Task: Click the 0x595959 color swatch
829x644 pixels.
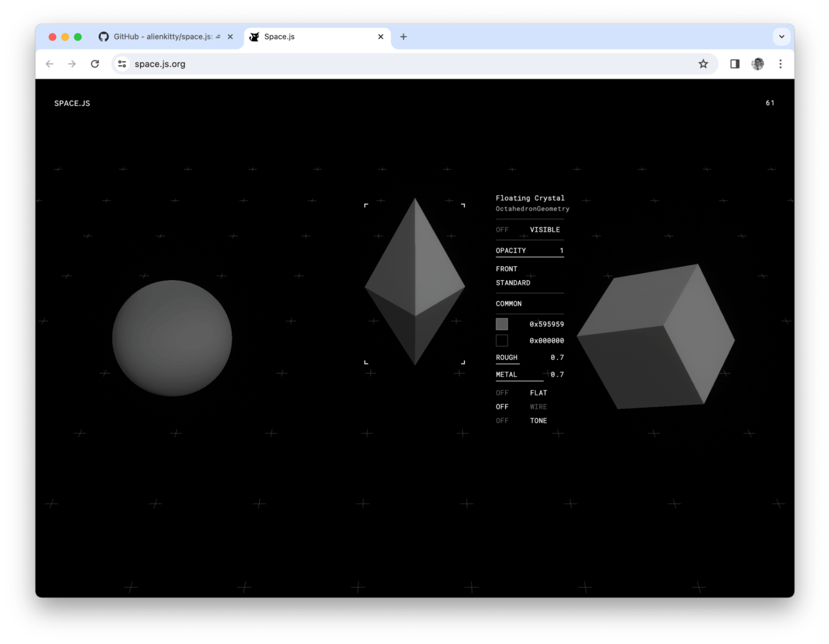Action: (502, 324)
